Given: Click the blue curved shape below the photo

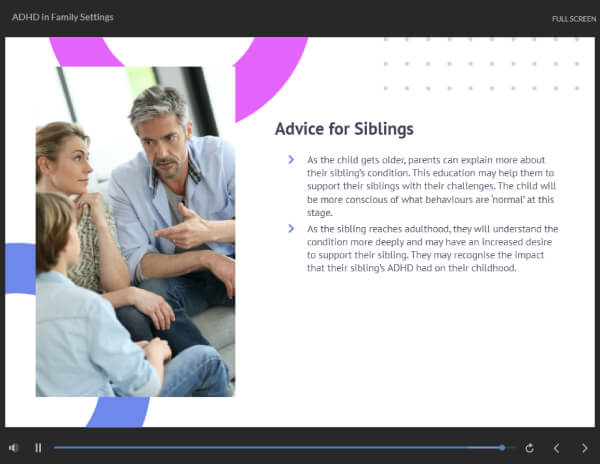Looking at the screenshot, I should (118, 412).
